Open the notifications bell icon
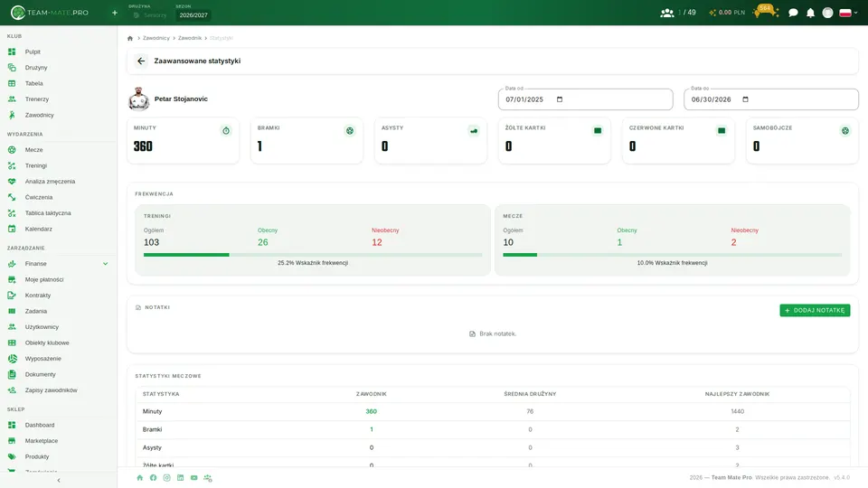The height and width of the screenshot is (488, 868). point(810,13)
